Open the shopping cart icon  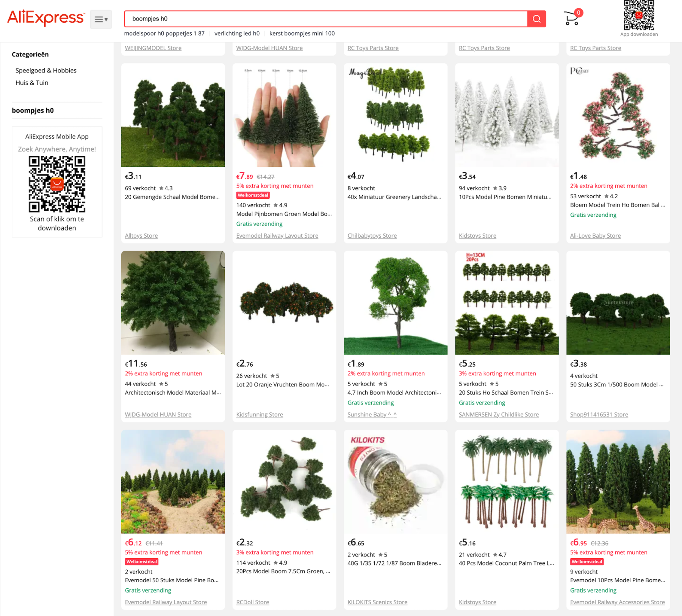572,18
